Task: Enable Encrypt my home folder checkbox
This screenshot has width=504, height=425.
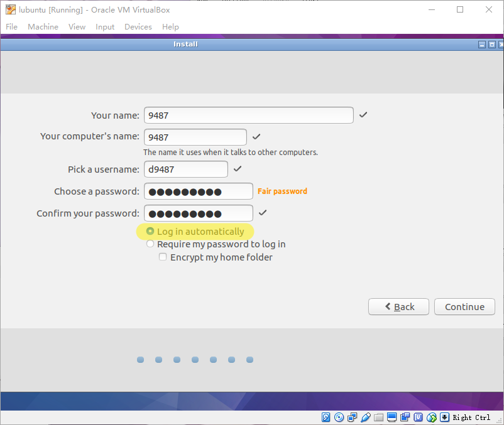Action: click(x=163, y=257)
